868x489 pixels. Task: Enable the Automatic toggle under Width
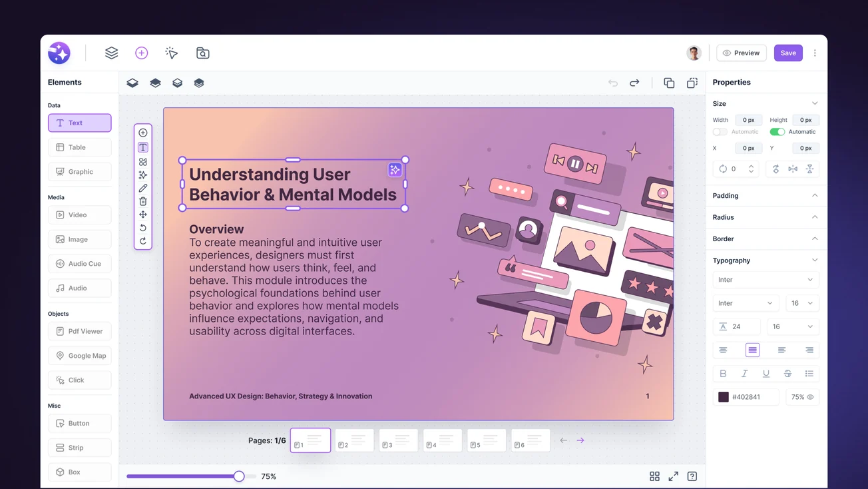[720, 132]
